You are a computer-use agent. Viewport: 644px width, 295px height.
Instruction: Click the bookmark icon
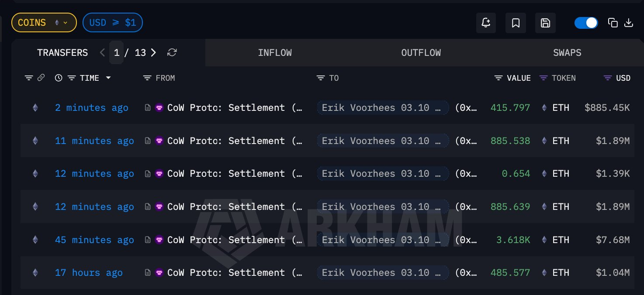click(x=516, y=23)
